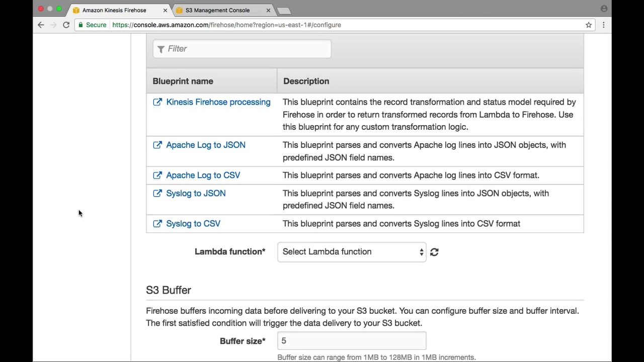Click the refresh Lambda functions icon
This screenshot has height=362, width=644.
pyautogui.click(x=434, y=252)
